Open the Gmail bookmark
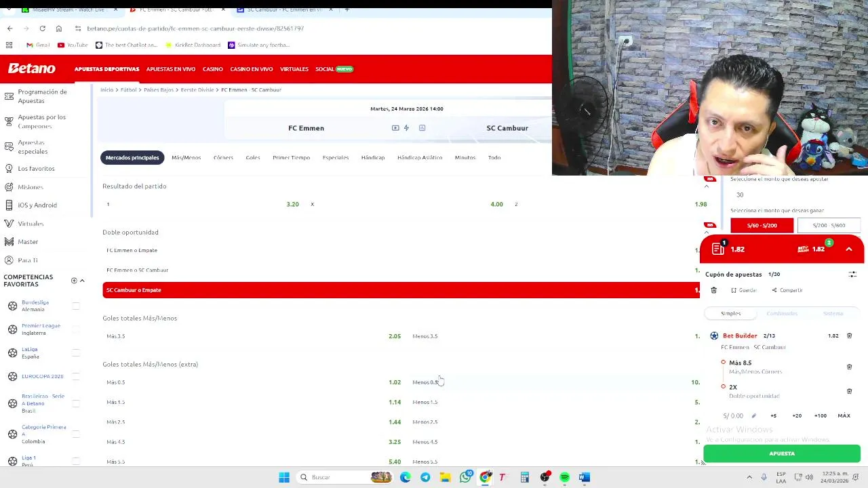Screen dimensions: 868x488 coord(38,45)
